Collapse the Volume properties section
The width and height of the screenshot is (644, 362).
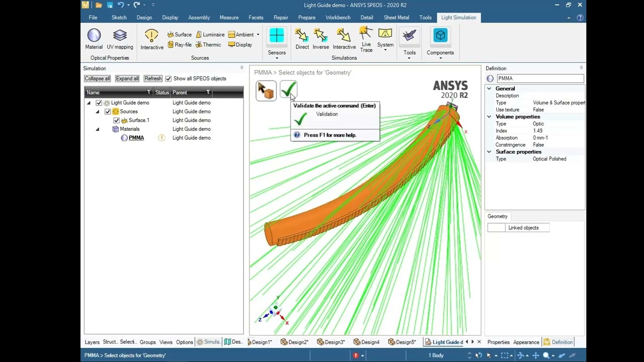tap(489, 117)
